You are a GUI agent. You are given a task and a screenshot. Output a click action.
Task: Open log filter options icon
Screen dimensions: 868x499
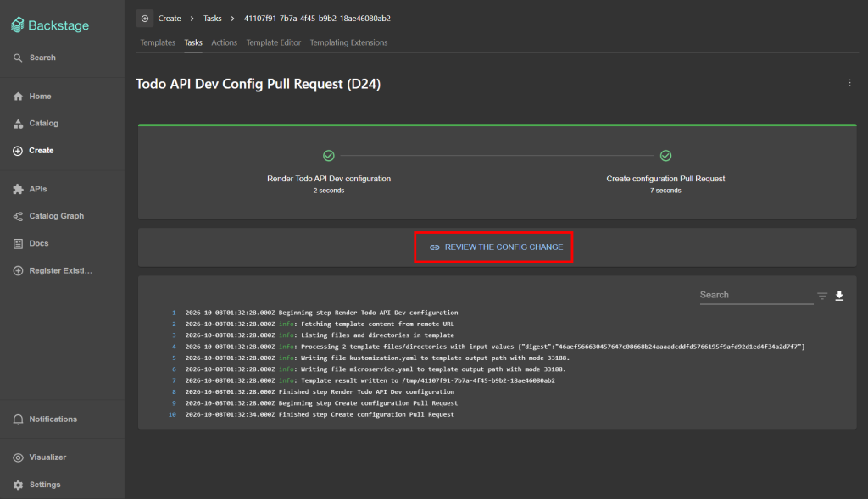coord(822,296)
